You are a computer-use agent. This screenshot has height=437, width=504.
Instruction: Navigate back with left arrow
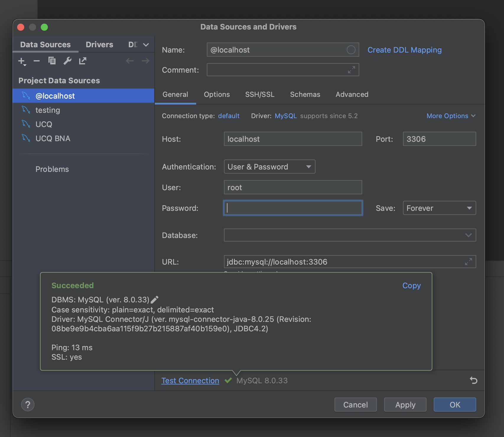tap(130, 61)
